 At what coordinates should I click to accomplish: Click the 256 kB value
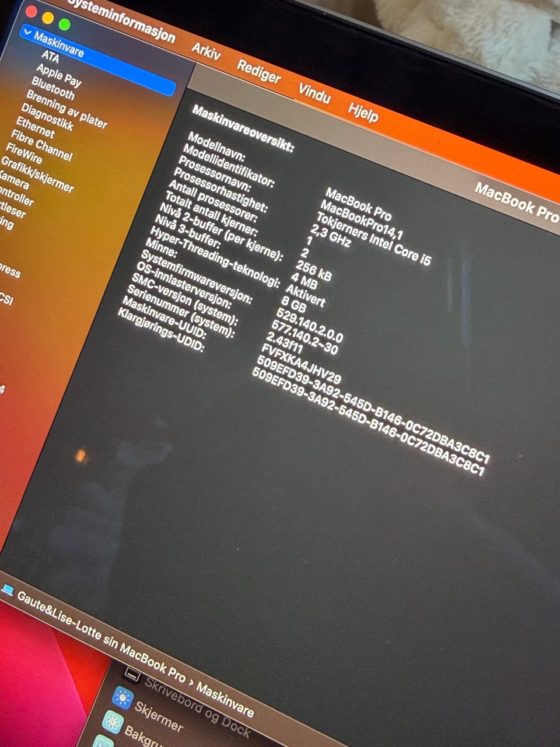pos(313,271)
